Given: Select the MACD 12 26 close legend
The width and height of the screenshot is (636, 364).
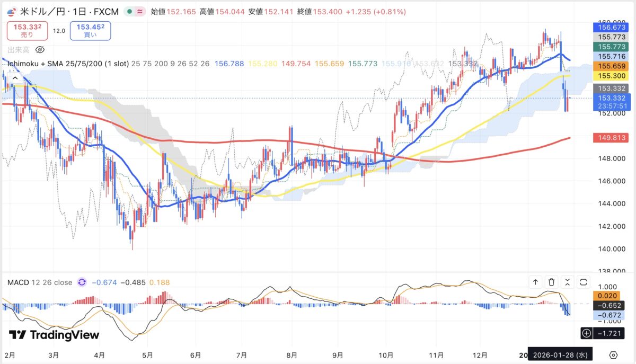Looking at the screenshot, I should 40,282.
